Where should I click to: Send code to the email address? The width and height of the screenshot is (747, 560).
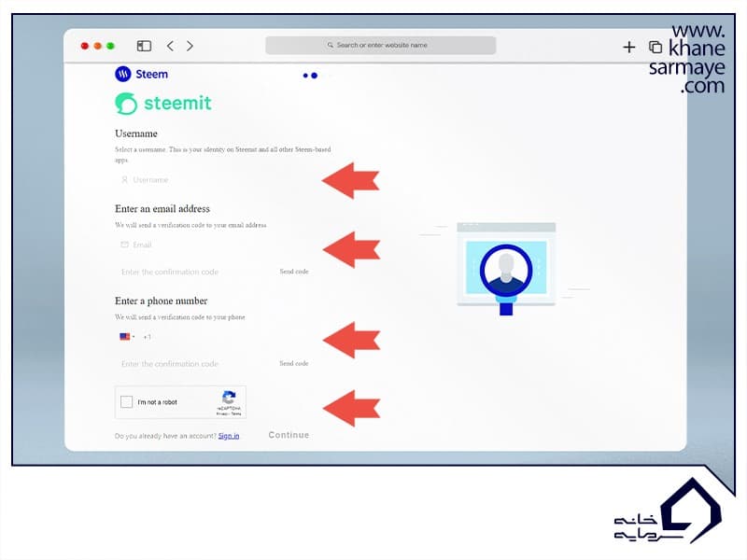click(294, 272)
